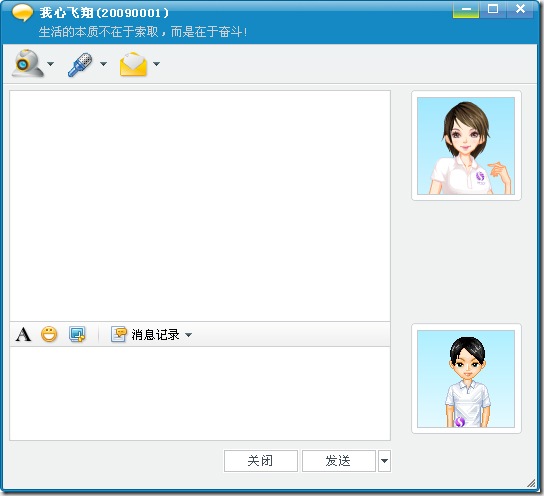Click your own male avatar picture
This screenshot has height=496, width=544.
tap(466, 379)
